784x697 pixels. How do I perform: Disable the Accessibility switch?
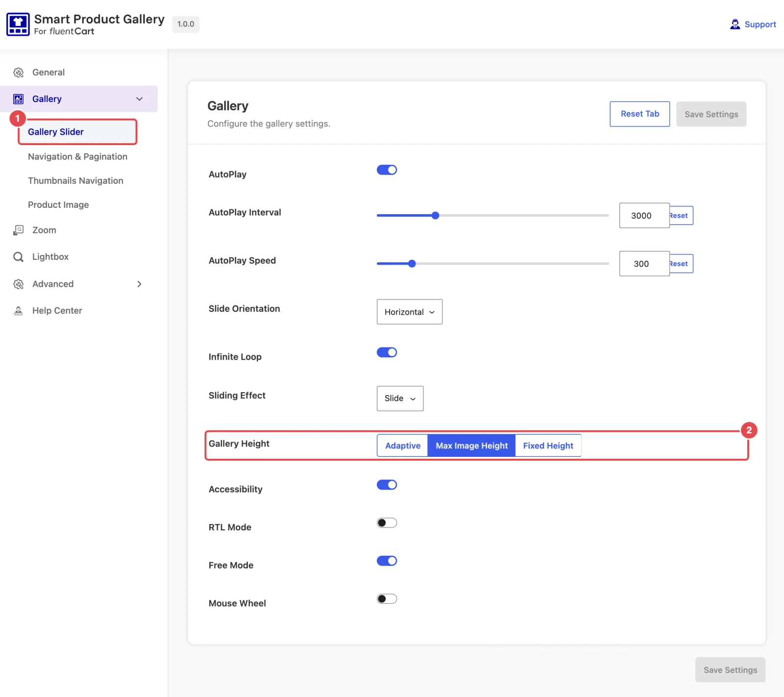tap(387, 485)
